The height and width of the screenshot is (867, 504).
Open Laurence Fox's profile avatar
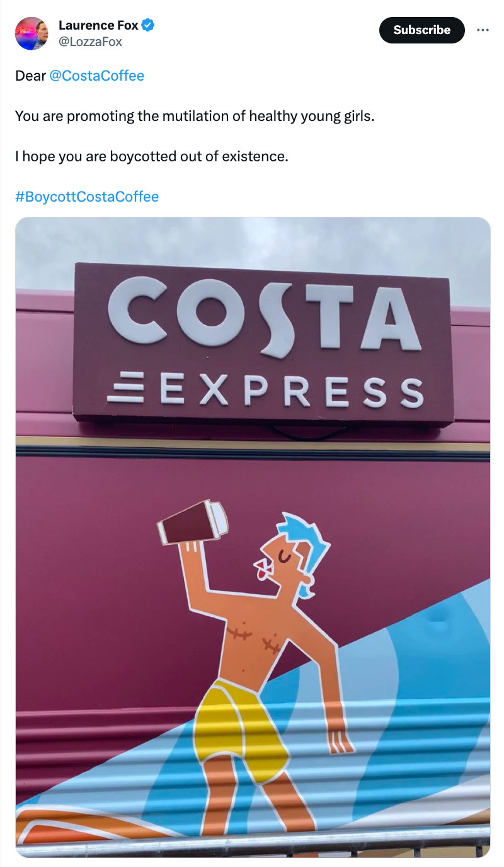(x=31, y=33)
